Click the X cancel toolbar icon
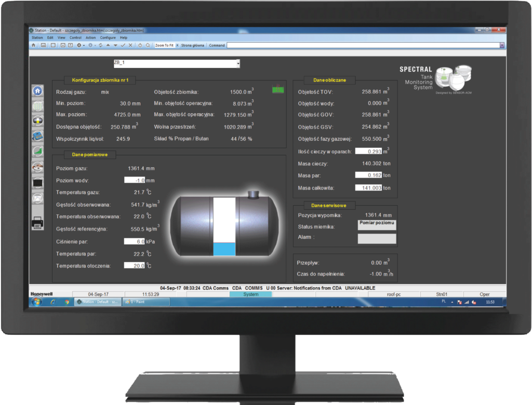This screenshot has width=532, height=405. 130,45
